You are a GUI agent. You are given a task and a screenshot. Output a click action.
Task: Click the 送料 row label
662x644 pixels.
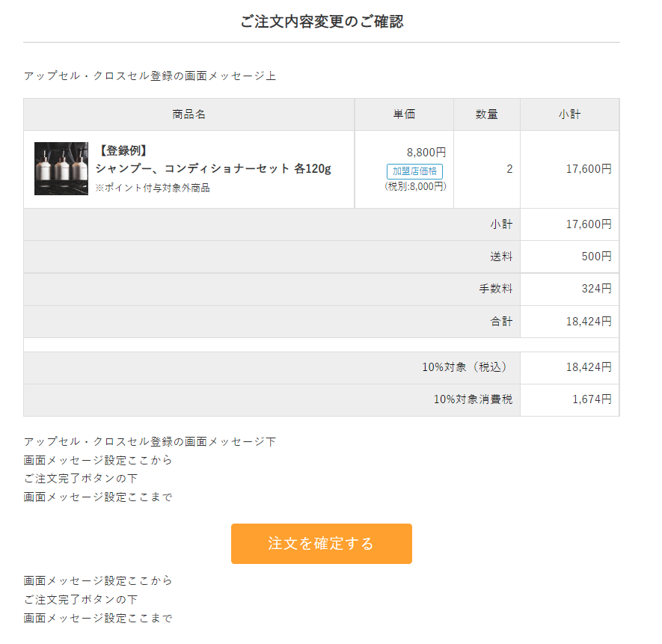[501, 257]
